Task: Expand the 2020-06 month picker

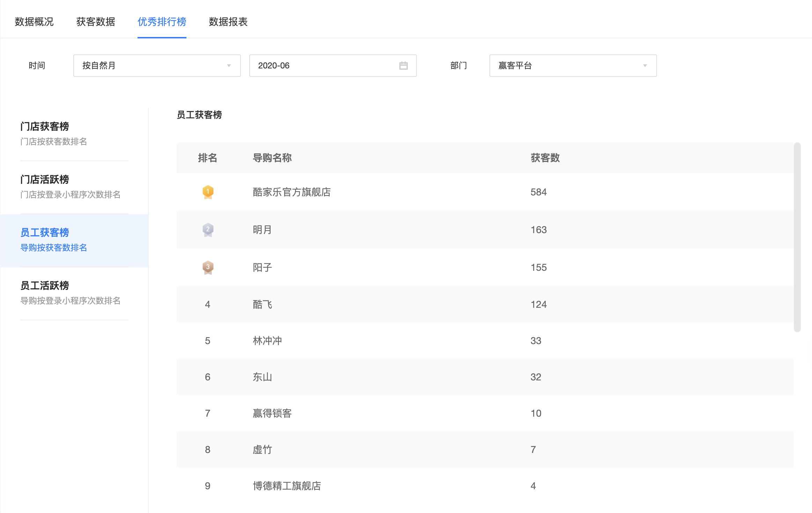Action: coord(332,66)
